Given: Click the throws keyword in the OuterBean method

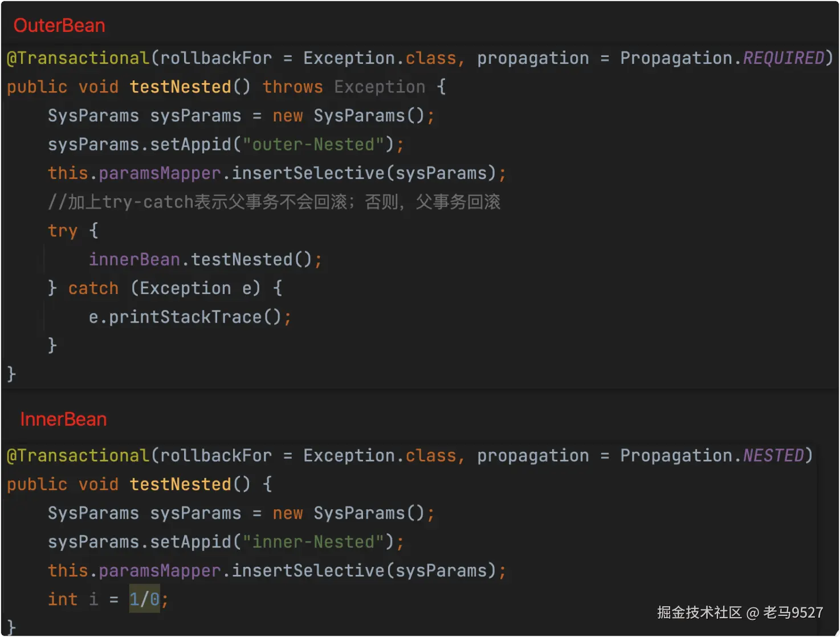Looking at the screenshot, I should pos(292,87).
